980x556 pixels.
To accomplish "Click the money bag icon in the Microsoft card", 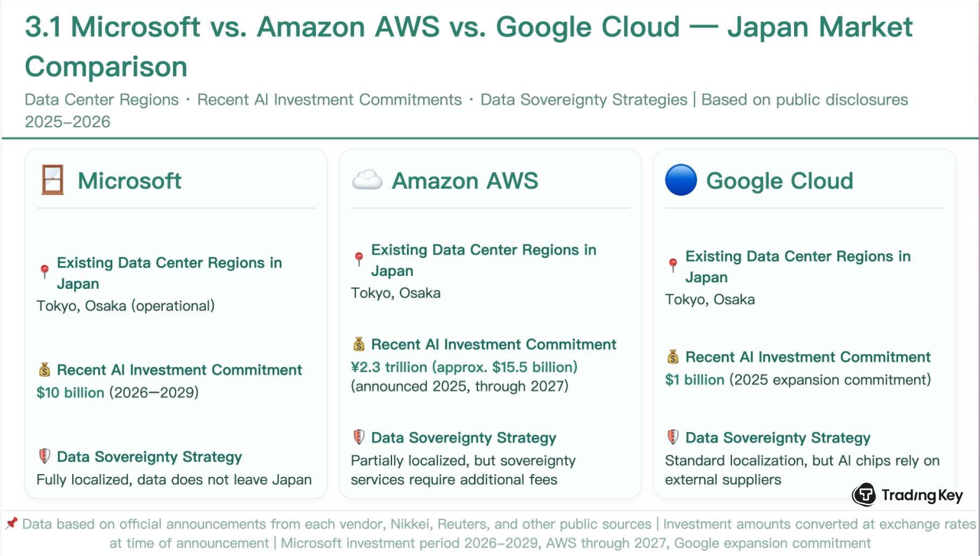I will [45, 370].
